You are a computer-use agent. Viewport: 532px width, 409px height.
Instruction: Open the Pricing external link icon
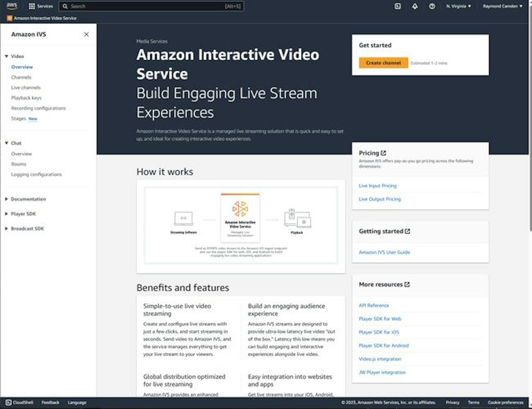[383, 153]
